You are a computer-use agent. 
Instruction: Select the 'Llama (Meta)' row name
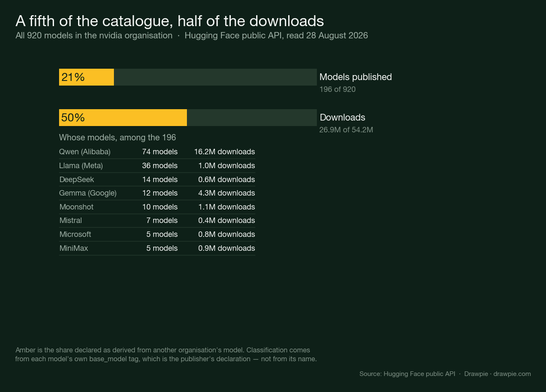[81, 166]
